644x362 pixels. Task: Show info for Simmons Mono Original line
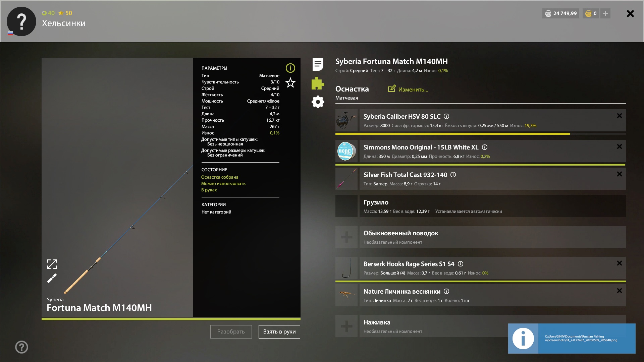485,147
